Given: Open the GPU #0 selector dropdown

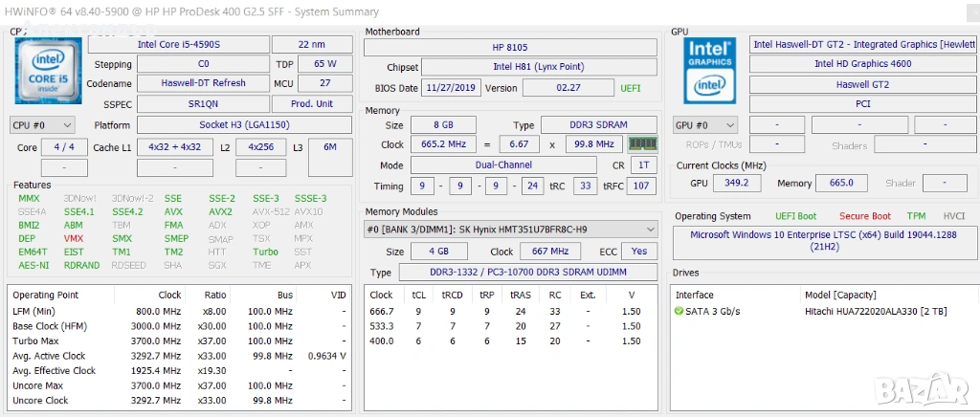Looking at the screenshot, I should tap(705, 125).
